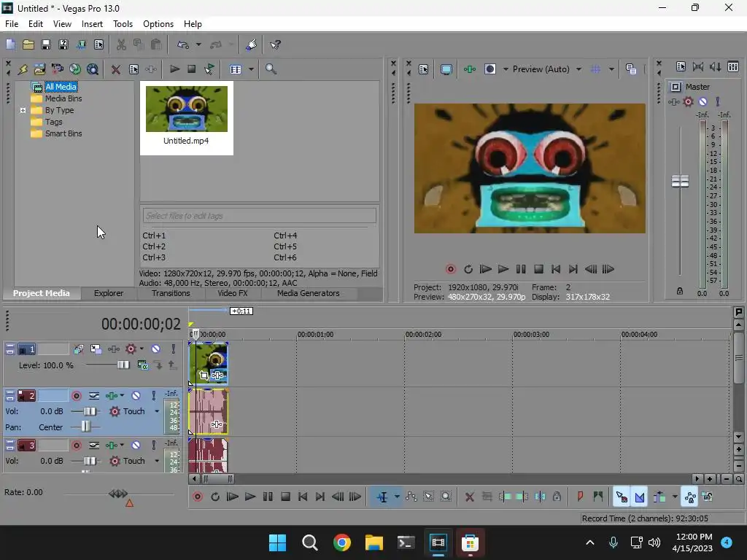Click the Cut scissors icon in main toolbar
The width and height of the screenshot is (747, 560).
[121, 44]
